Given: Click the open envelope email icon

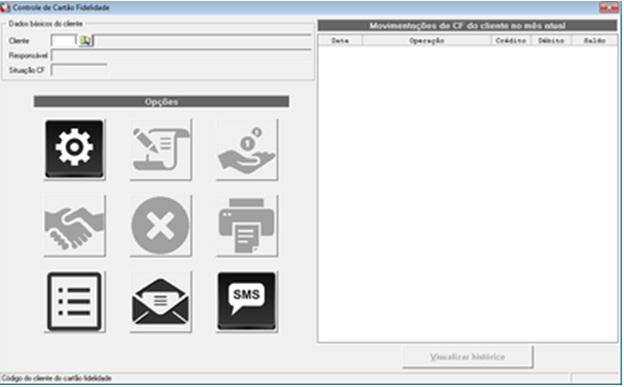Looking at the screenshot, I should (160, 301).
